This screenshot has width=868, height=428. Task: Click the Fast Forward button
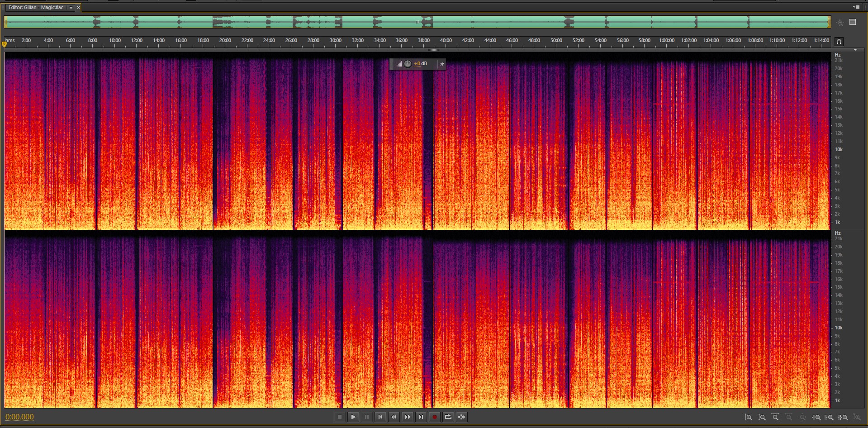408,417
